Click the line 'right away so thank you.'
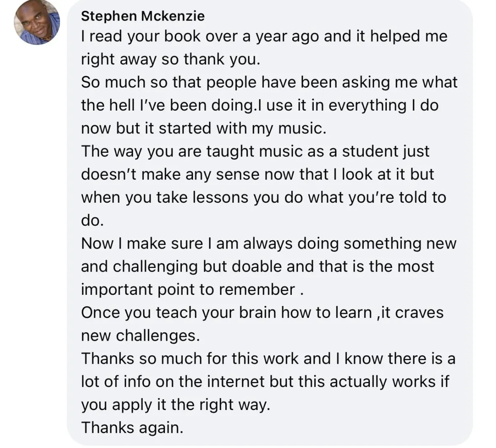Screen dimensions: 496x448 pos(171,59)
